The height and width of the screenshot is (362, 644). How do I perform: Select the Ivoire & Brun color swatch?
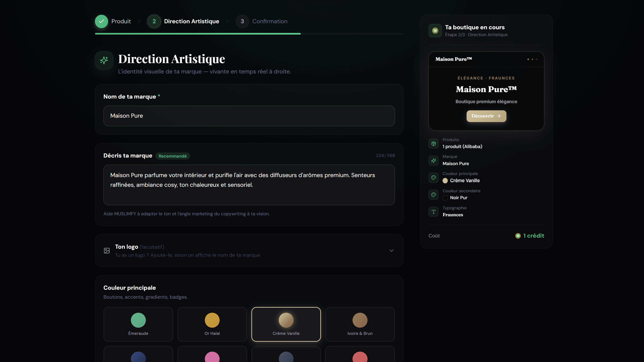(x=360, y=324)
